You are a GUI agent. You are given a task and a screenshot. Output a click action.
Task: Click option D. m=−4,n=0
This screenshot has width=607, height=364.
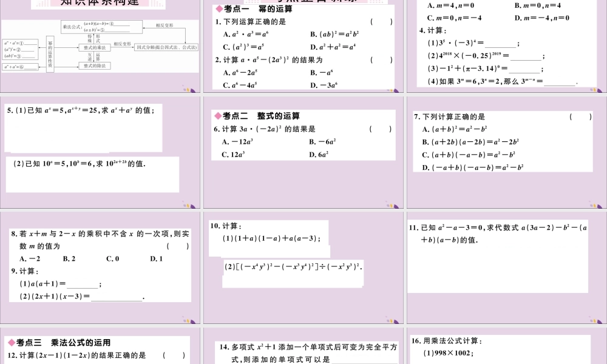tap(542, 18)
